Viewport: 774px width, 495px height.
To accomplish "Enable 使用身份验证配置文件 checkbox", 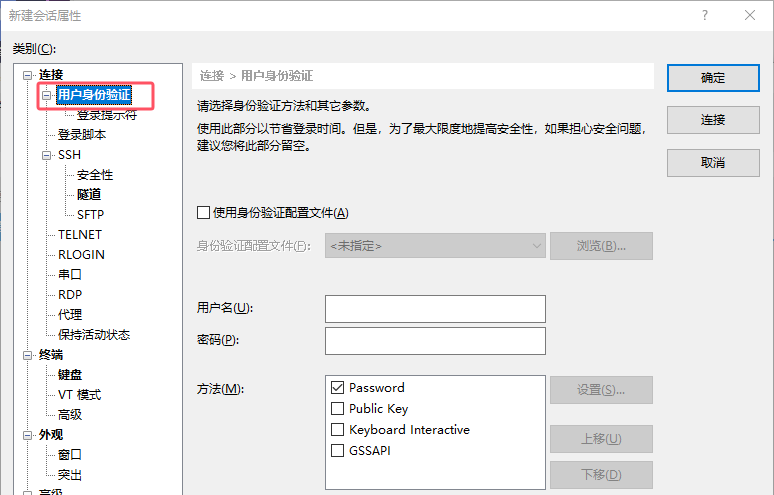I will (x=204, y=212).
